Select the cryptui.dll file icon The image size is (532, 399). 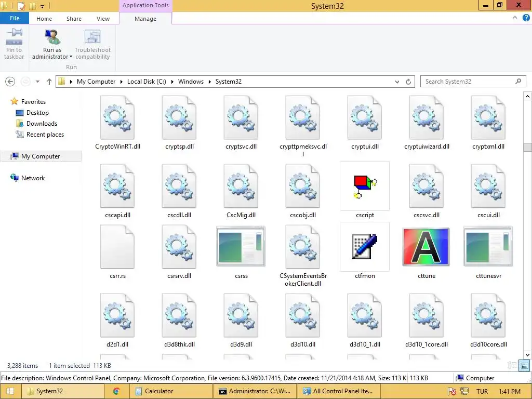365,117
